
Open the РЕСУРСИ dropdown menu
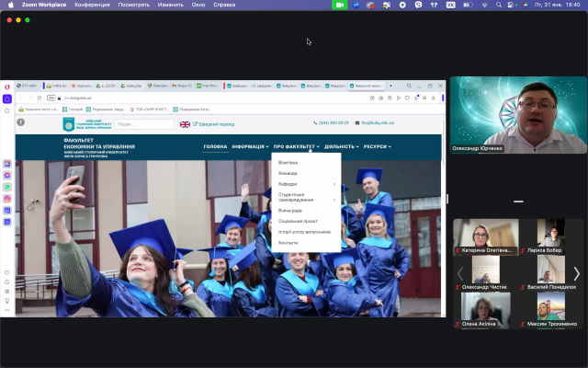[x=377, y=146]
